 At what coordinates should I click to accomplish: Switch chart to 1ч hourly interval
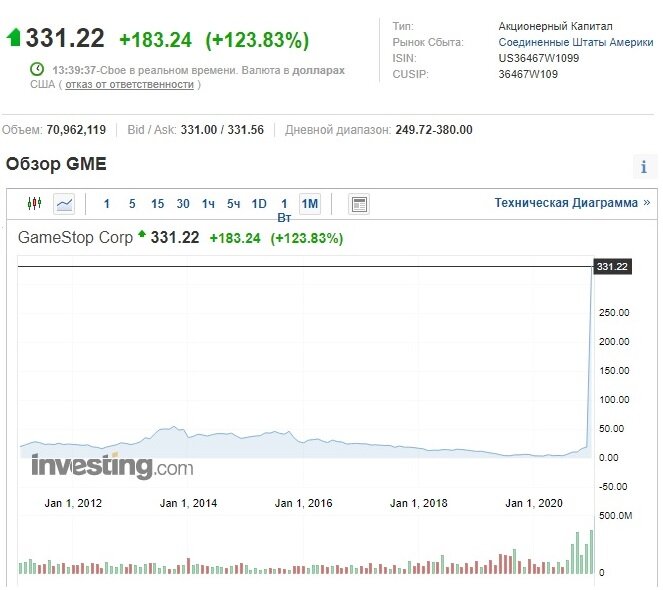tap(208, 204)
